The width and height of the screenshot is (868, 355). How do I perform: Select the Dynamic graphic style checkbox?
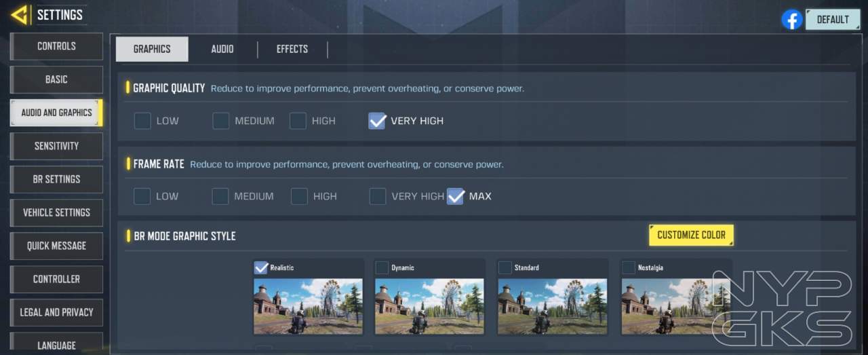[x=382, y=267]
